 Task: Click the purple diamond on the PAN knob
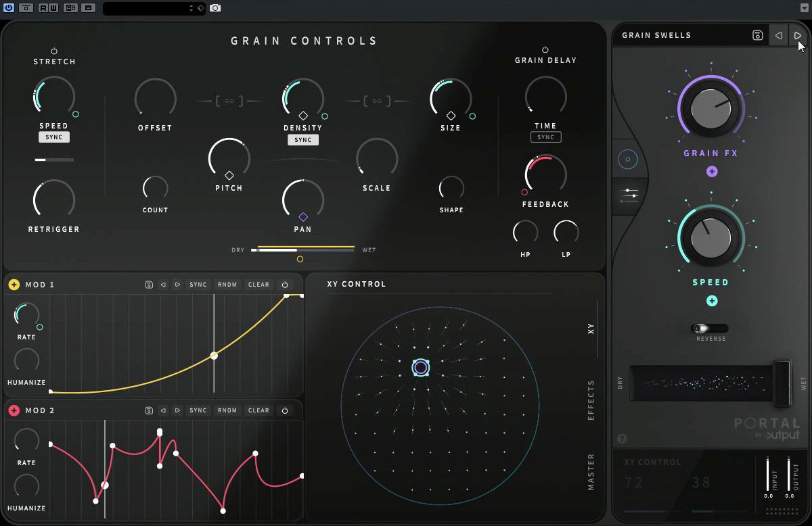pyautogui.click(x=303, y=217)
